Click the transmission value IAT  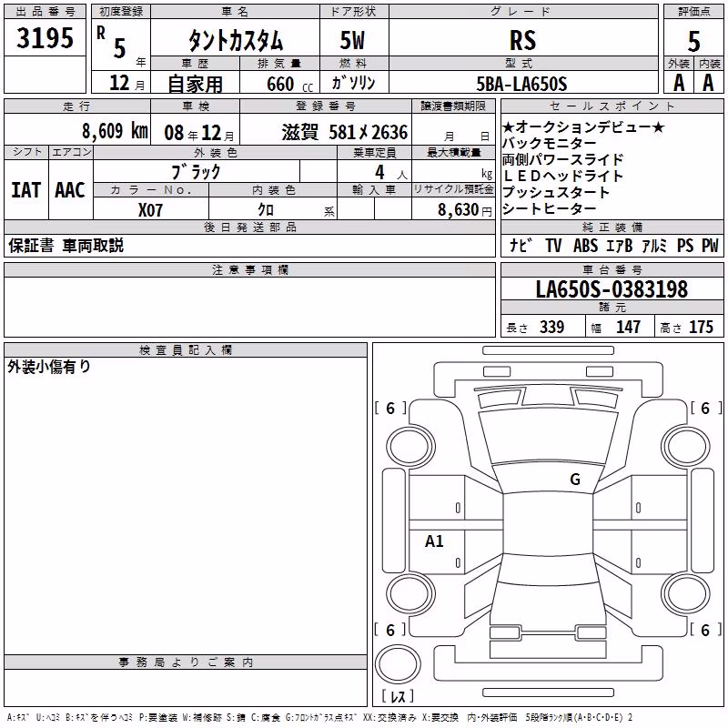tap(26, 190)
